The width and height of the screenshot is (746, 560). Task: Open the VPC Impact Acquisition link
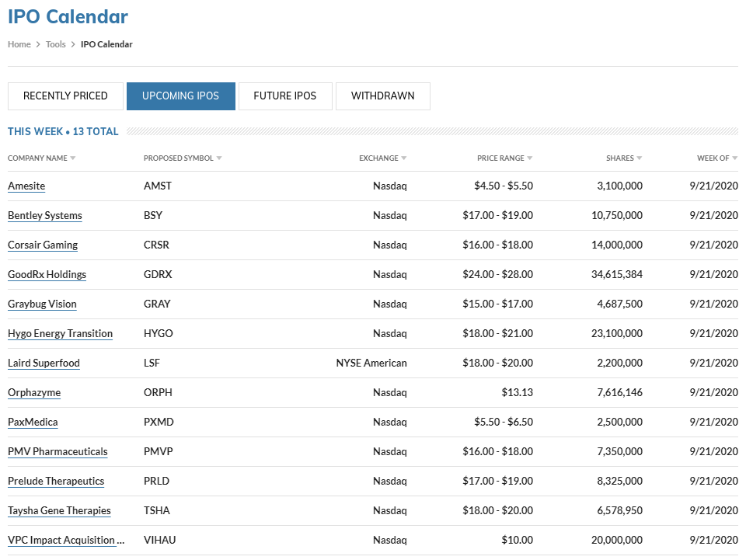(66, 540)
